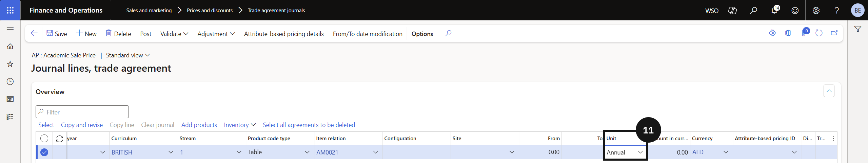Image resolution: width=868 pixels, height=163 pixels.
Task: Open the Item relation AM0021 dropdown arrow
Action: [375, 152]
